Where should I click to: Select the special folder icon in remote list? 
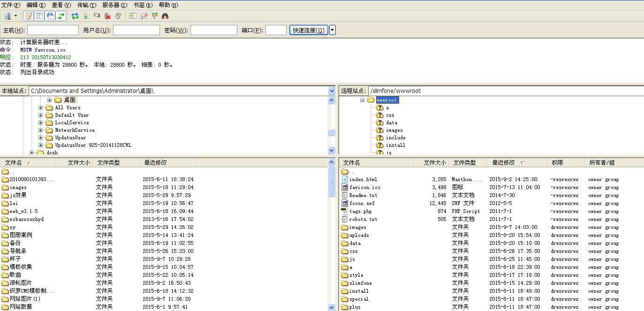[x=345, y=299]
